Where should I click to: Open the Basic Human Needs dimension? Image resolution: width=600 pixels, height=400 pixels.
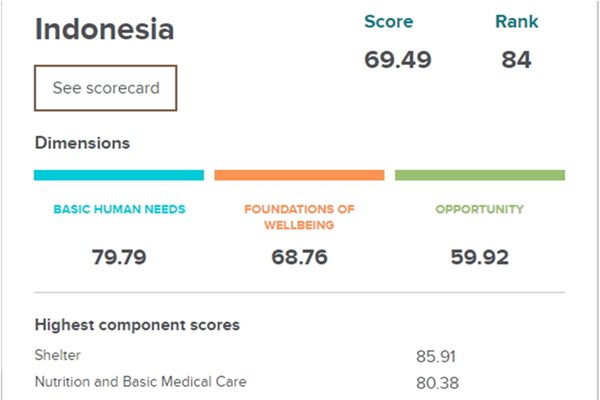pyautogui.click(x=118, y=210)
